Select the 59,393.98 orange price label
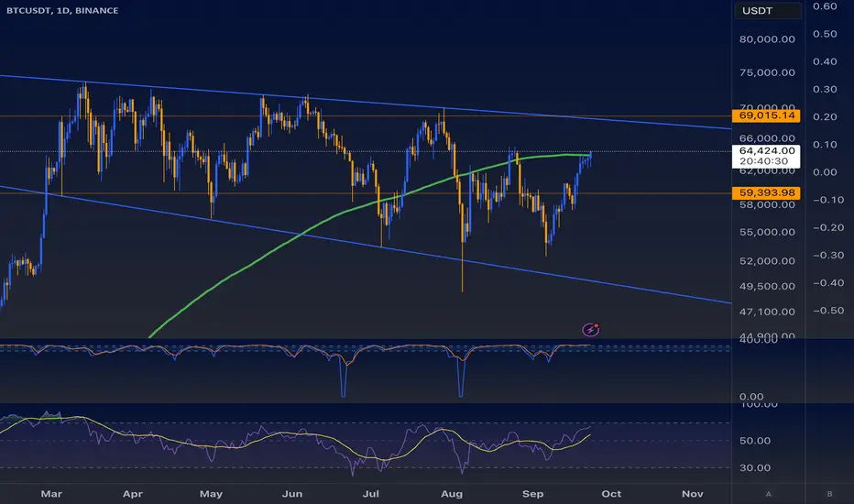The image size is (854, 504). (766, 192)
